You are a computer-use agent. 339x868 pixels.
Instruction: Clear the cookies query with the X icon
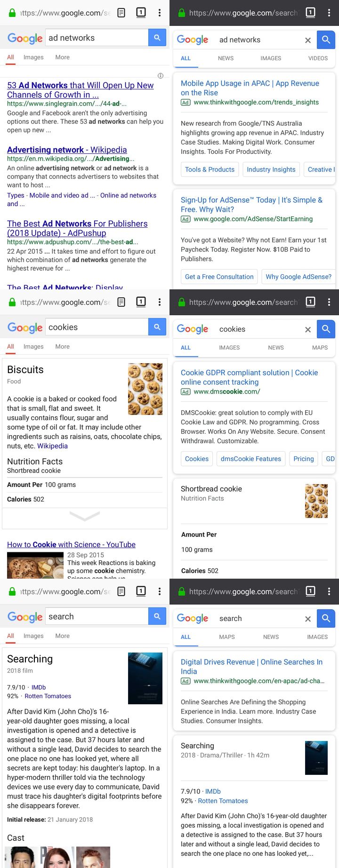click(308, 329)
